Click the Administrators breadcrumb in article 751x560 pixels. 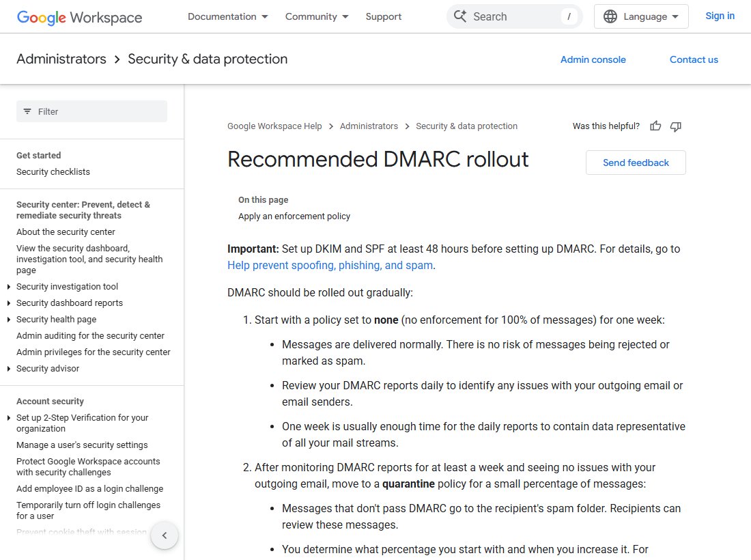[x=369, y=126]
